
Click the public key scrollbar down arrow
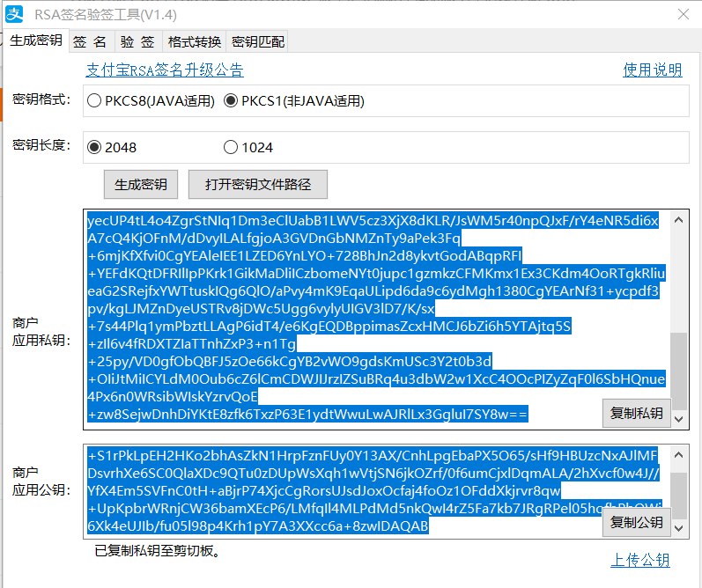click(679, 528)
